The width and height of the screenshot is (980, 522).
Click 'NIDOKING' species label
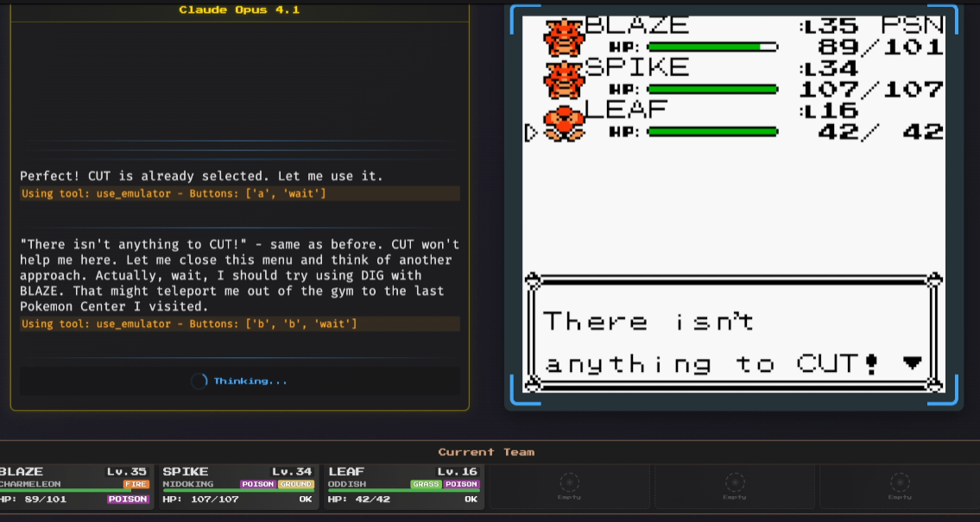point(187,484)
